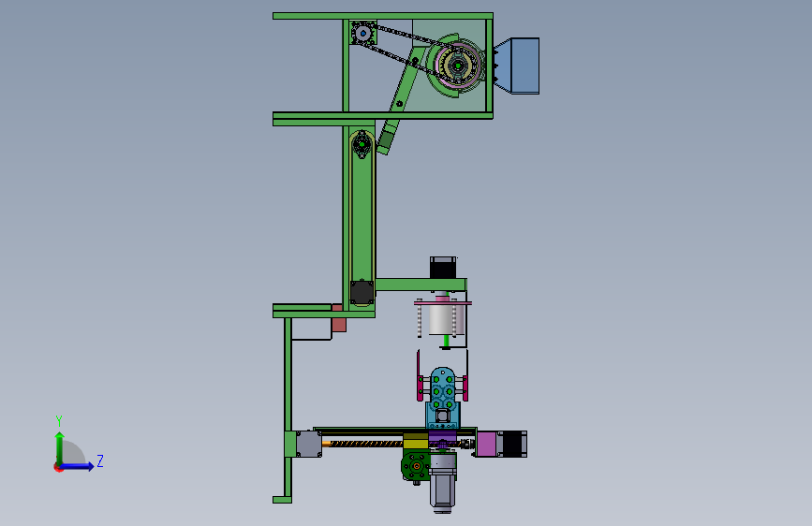Select the yellow slider block on the rail
812x526 pixels.
coord(415,441)
